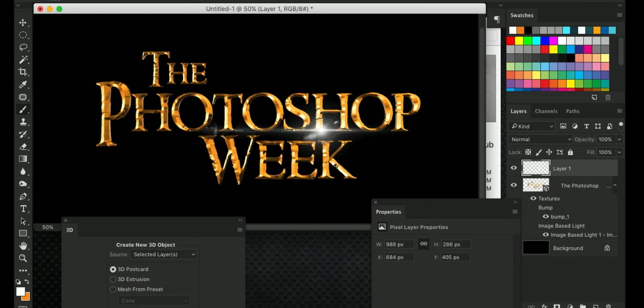Viewport: 644px width, 308px height.
Task: Select the Pen tool
Action: 23,196
